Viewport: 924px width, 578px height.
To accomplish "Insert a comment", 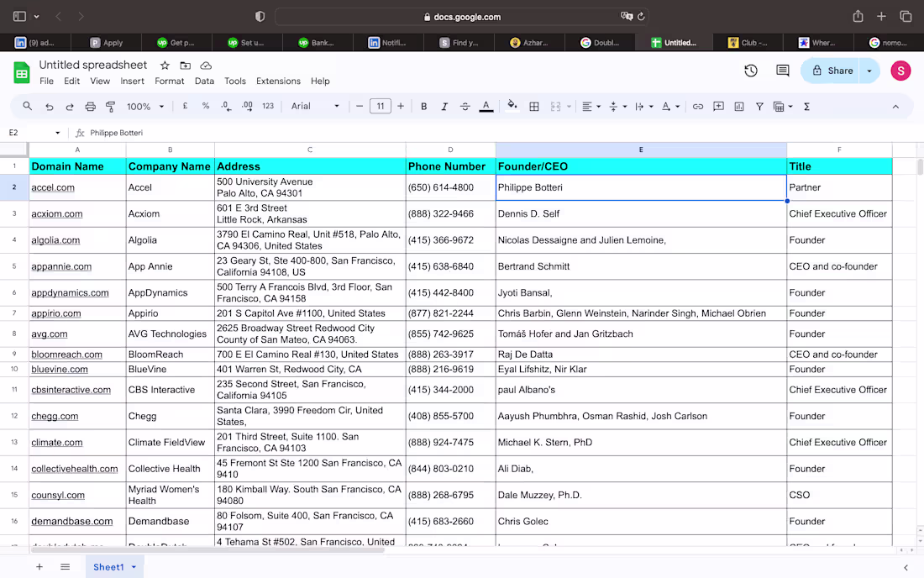I will click(x=718, y=106).
